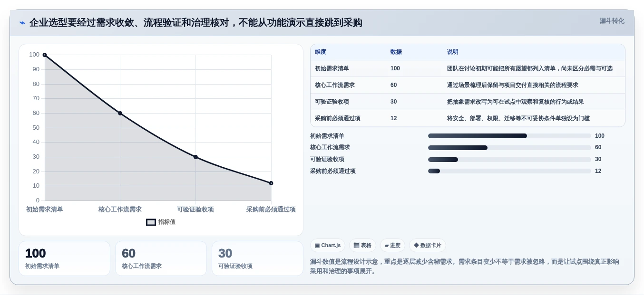The image size is (644, 295).
Task: Click table cell 可验证验收项
Action: (x=332, y=102)
